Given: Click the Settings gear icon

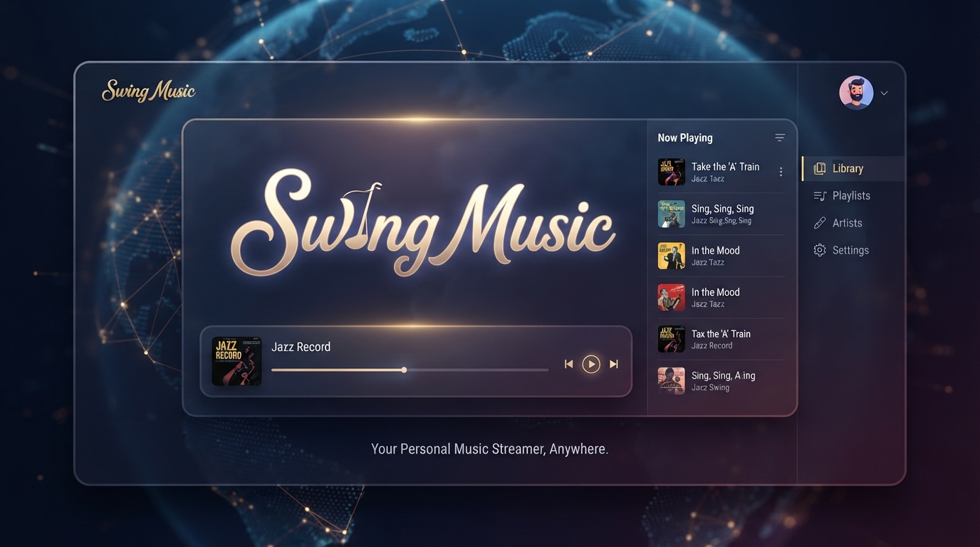Looking at the screenshot, I should pos(820,250).
